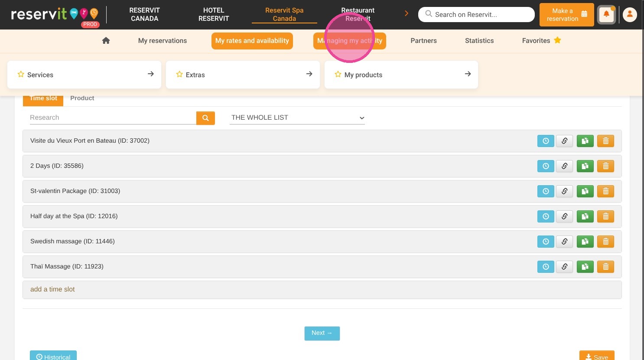The width and height of the screenshot is (644, 360).
Task: Go to the home icon
Action: click(106, 40)
